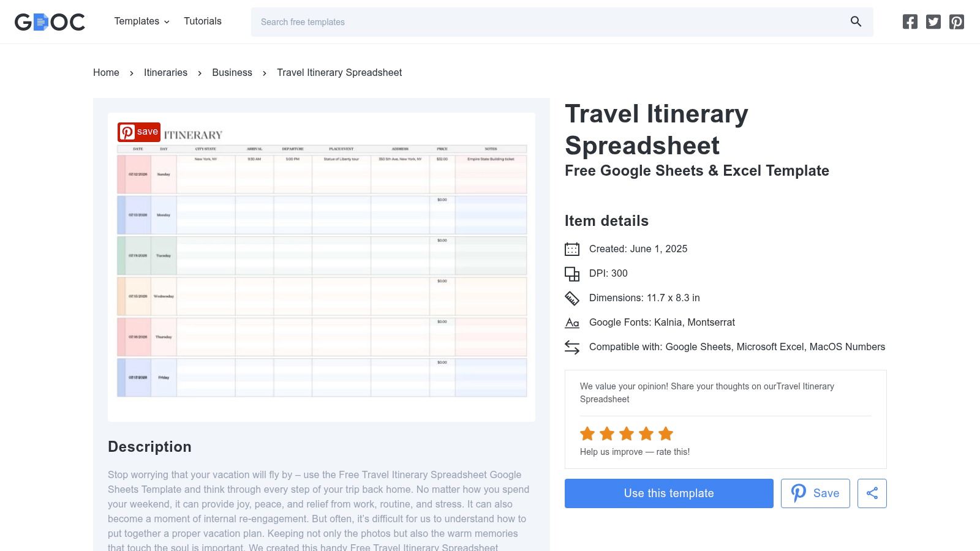The width and height of the screenshot is (980, 551).
Task: Navigate to the Business breadcrumb link
Action: point(232,72)
